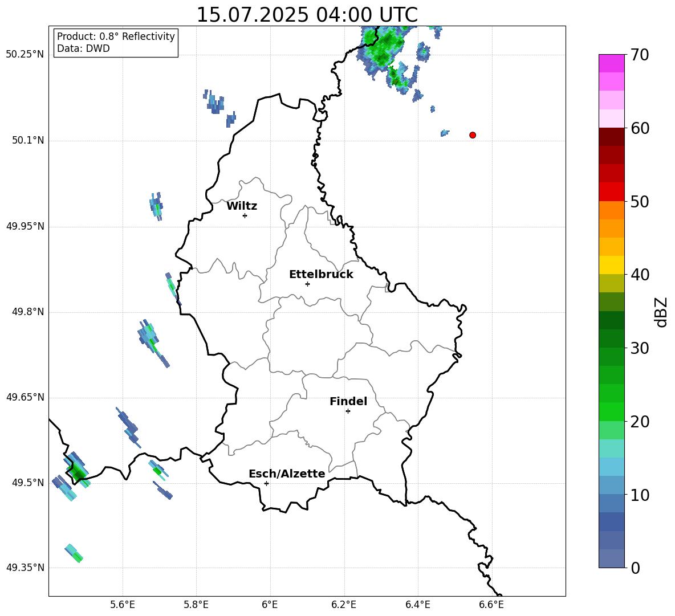Click the 6°E longitude label
This screenshot has height=616, width=675.
(270, 605)
